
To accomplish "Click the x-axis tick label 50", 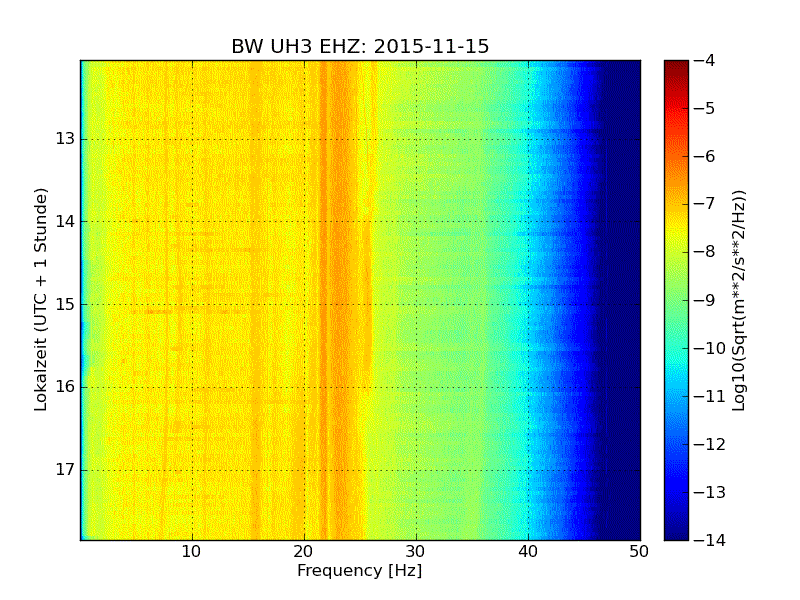I will point(639,552).
